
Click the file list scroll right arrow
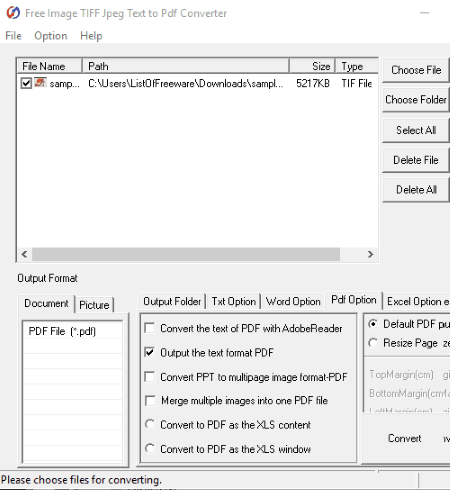370,254
